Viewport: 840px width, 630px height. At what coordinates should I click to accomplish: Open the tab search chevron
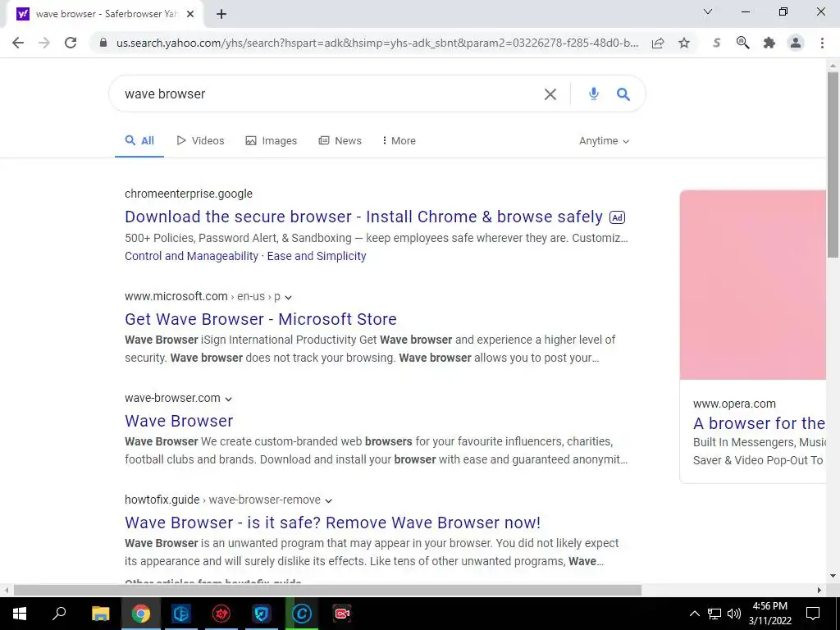[x=708, y=11]
